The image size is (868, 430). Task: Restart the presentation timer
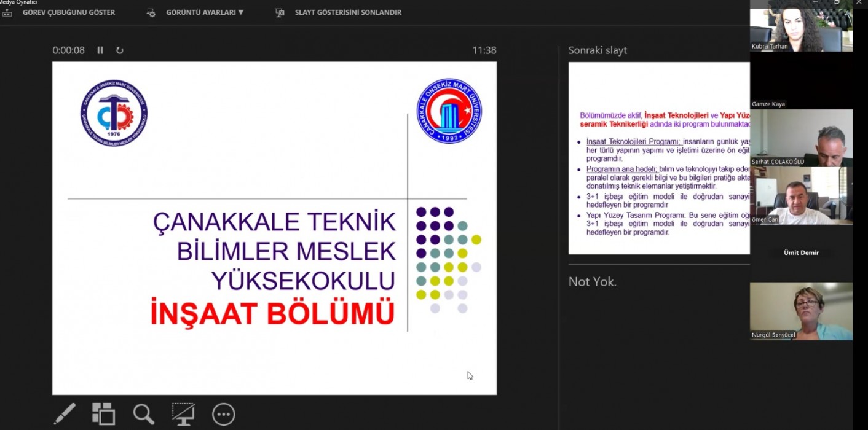pos(119,50)
